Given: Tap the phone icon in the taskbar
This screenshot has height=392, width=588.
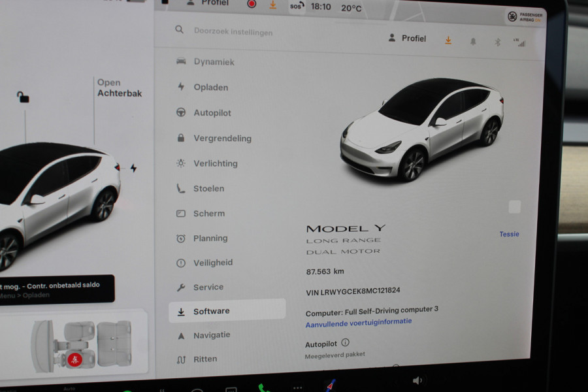Looking at the screenshot, I should pyautogui.click(x=264, y=386).
